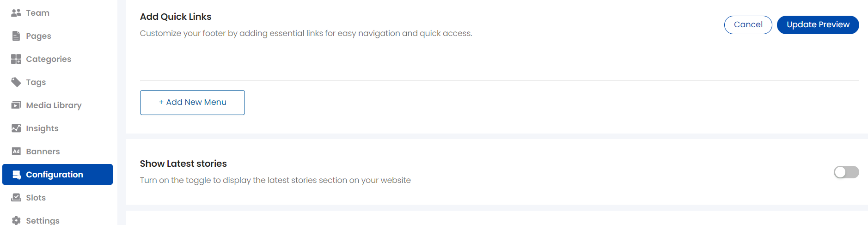Click the Pages document icon
The width and height of the screenshot is (868, 225).
16,36
